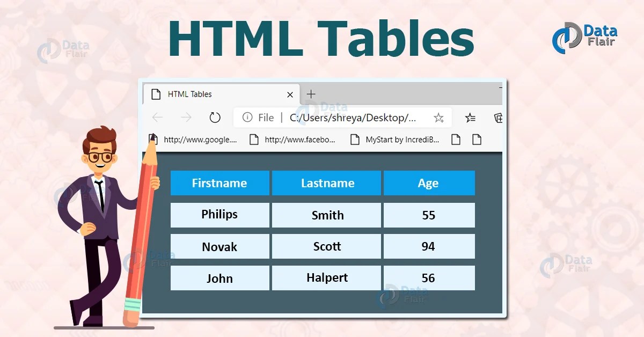
Task: Click the last bookmark icon on the bar
Action: click(x=477, y=139)
